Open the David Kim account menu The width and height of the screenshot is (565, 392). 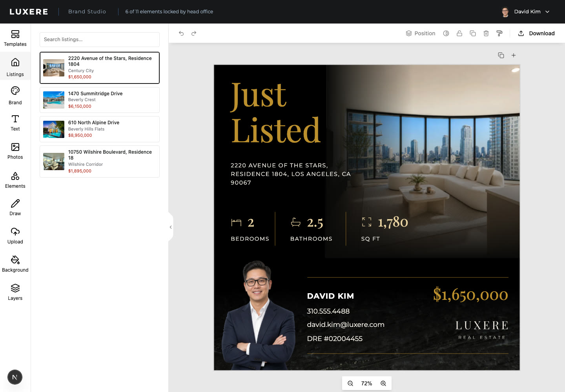[525, 12]
